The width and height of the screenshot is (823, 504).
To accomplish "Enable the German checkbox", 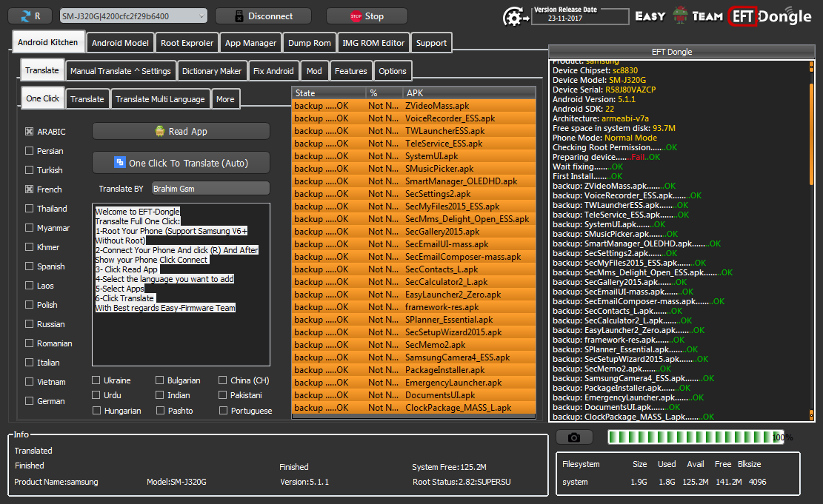I will pyautogui.click(x=30, y=400).
